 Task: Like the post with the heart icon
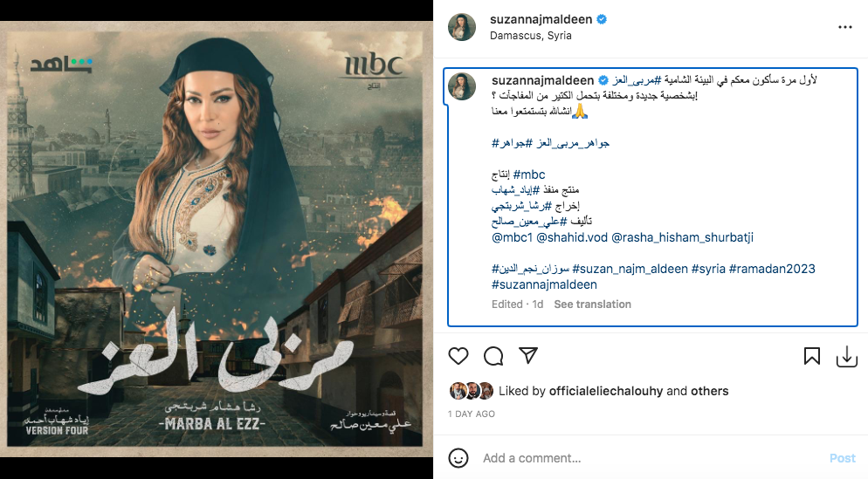[x=458, y=356]
